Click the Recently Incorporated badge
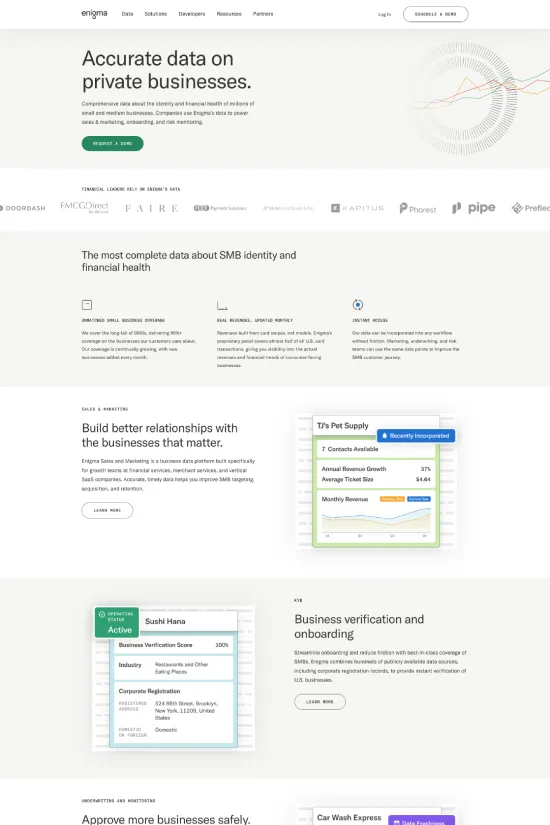The image size is (550, 825). tap(416, 436)
